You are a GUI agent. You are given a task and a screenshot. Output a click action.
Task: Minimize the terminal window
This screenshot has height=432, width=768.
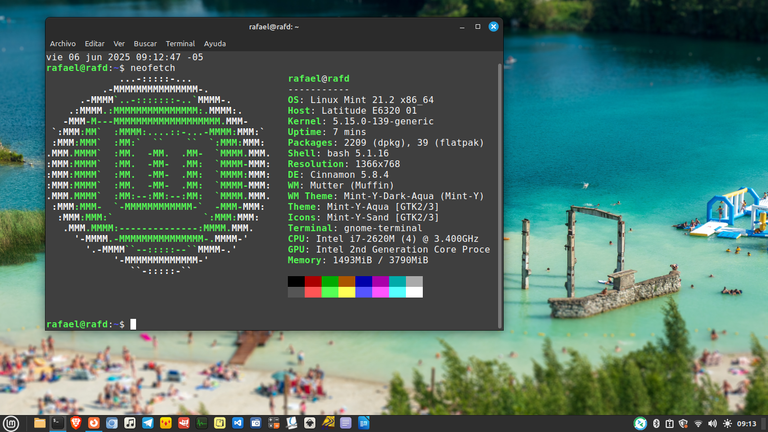pos(462,27)
